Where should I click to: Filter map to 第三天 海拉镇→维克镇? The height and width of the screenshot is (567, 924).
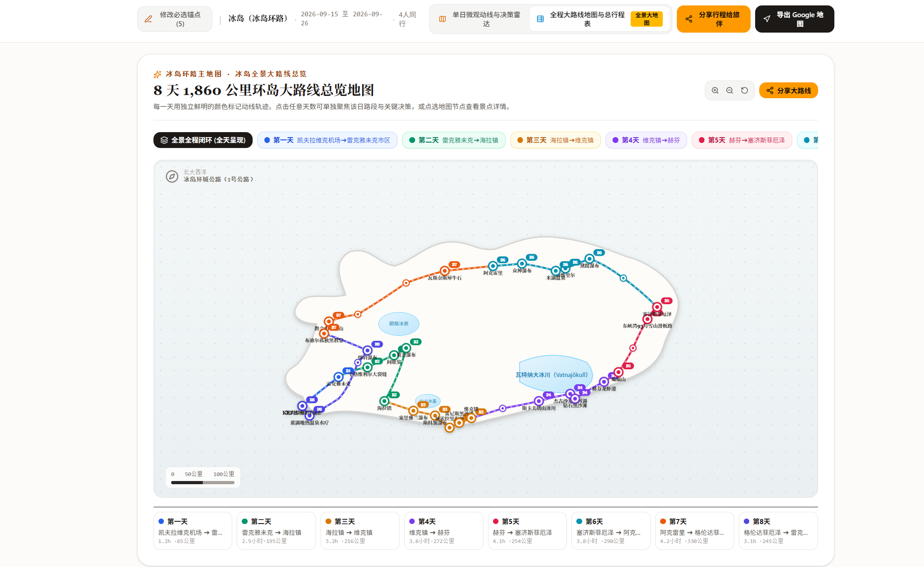(x=555, y=140)
